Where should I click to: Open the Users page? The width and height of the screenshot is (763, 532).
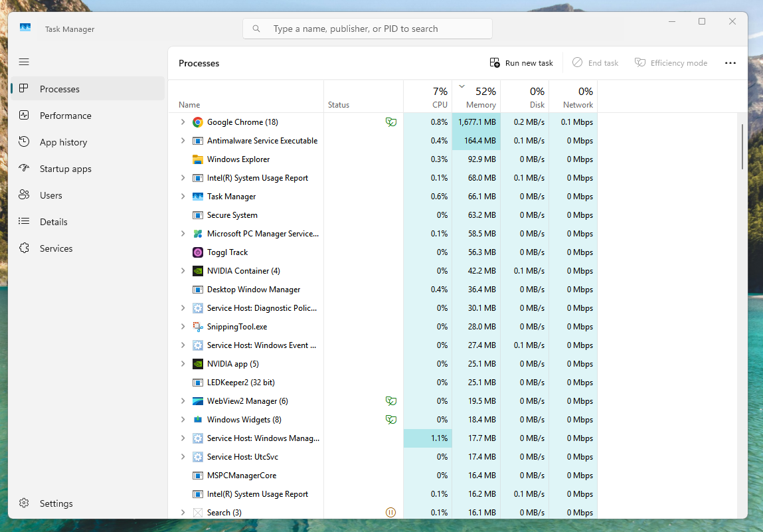[x=88, y=195]
